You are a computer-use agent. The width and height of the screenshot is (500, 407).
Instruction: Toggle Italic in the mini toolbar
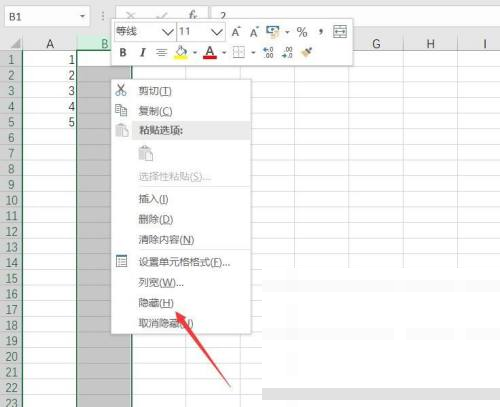[x=142, y=52]
